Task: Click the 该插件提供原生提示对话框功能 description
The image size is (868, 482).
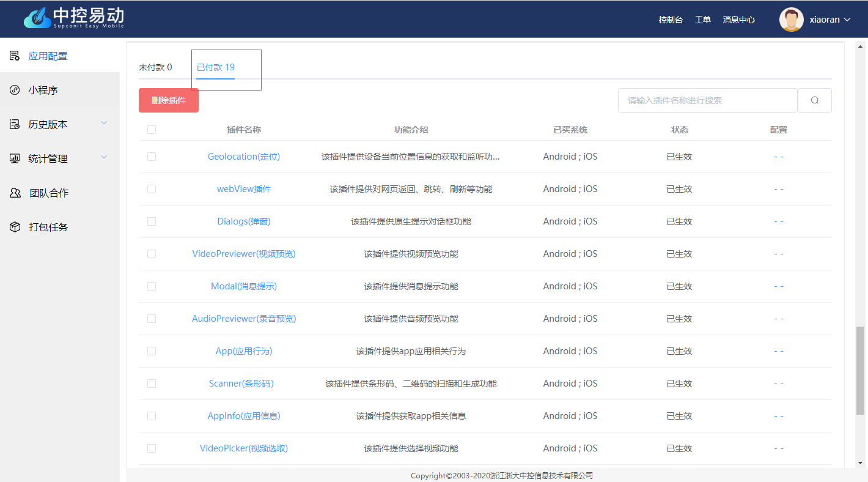Action: coord(411,221)
